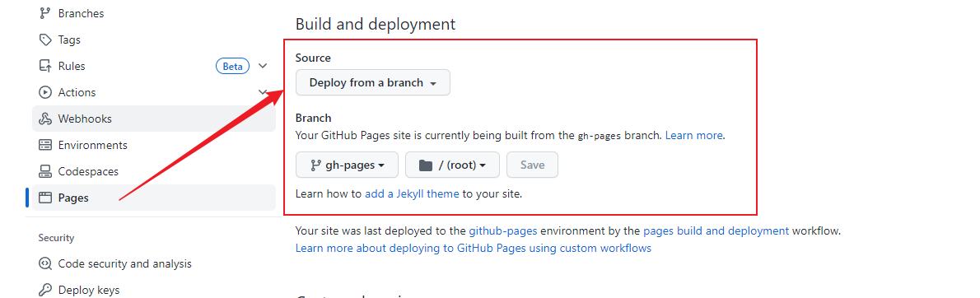Image resolution: width=980 pixels, height=298 pixels.
Task: Click the Branches git-branch icon
Action: [x=45, y=13]
